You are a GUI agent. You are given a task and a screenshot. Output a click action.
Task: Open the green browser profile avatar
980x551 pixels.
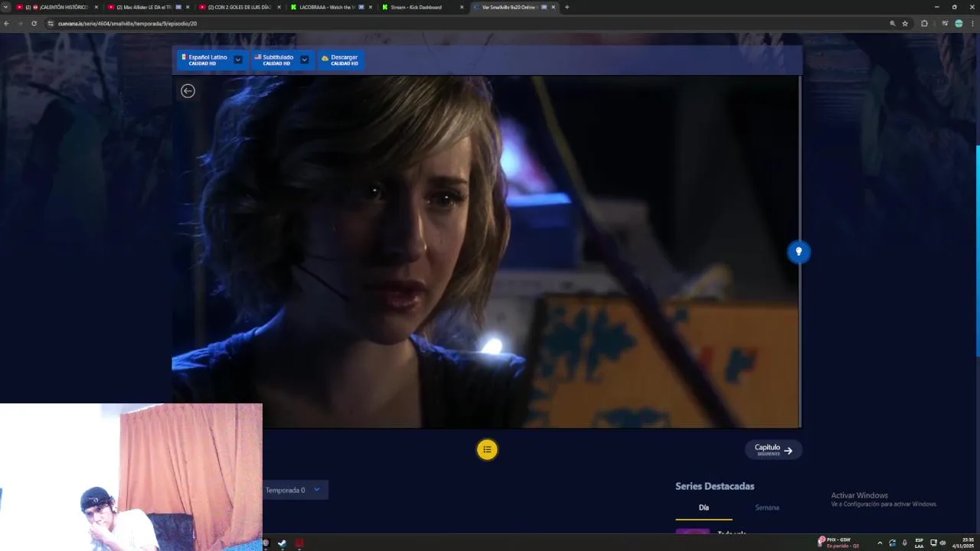pos(959,24)
